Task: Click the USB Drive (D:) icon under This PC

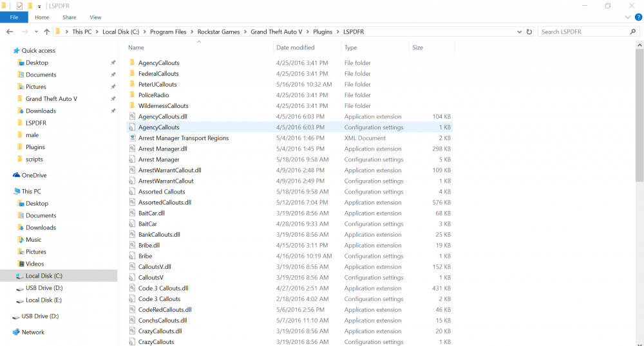Action: [x=20, y=288]
